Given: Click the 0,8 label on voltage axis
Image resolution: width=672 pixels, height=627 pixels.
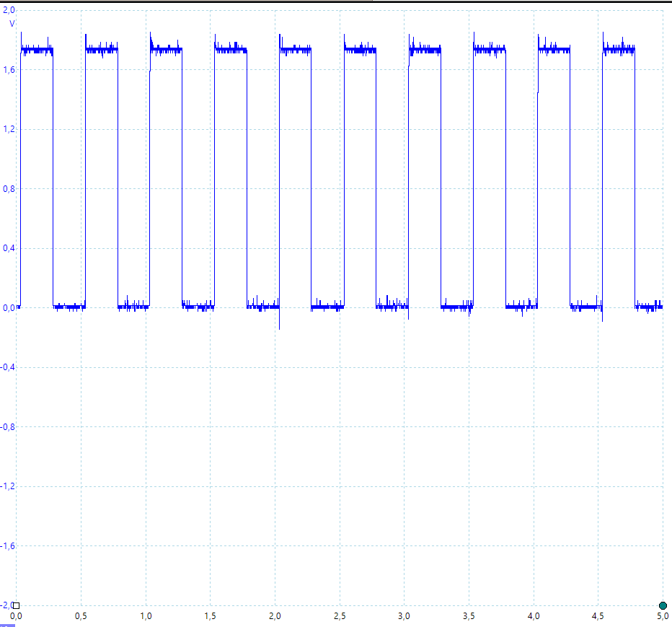Looking at the screenshot, I should [x=9, y=189].
